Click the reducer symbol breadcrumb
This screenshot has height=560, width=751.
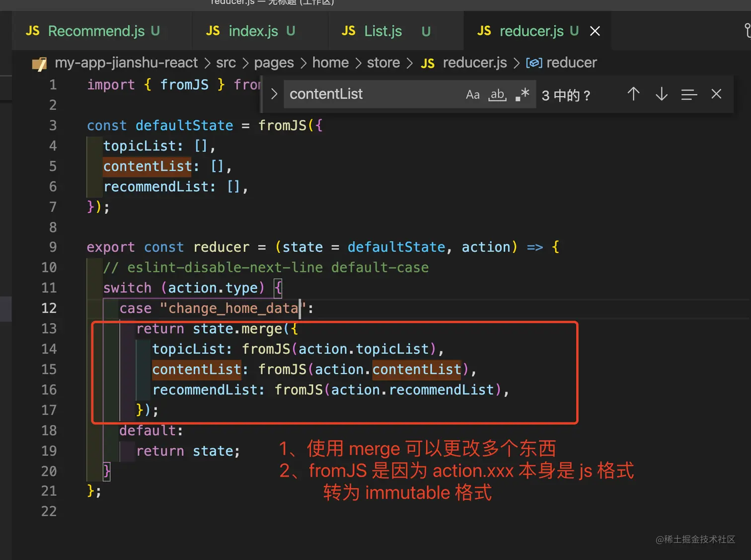click(x=571, y=63)
